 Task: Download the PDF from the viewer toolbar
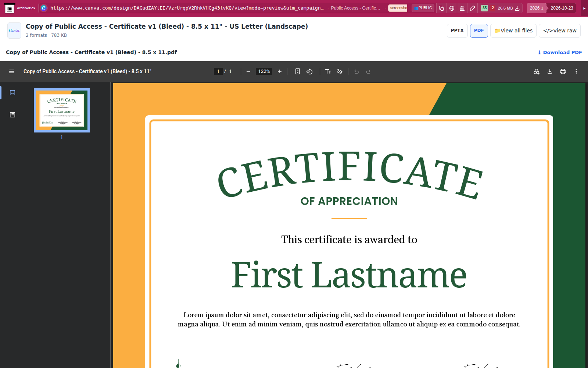pyautogui.click(x=550, y=71)
